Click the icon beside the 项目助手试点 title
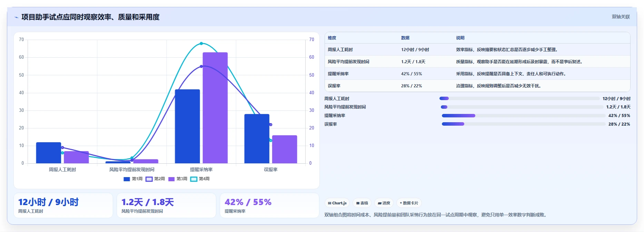The image size is (644, 232). [16, 17]
